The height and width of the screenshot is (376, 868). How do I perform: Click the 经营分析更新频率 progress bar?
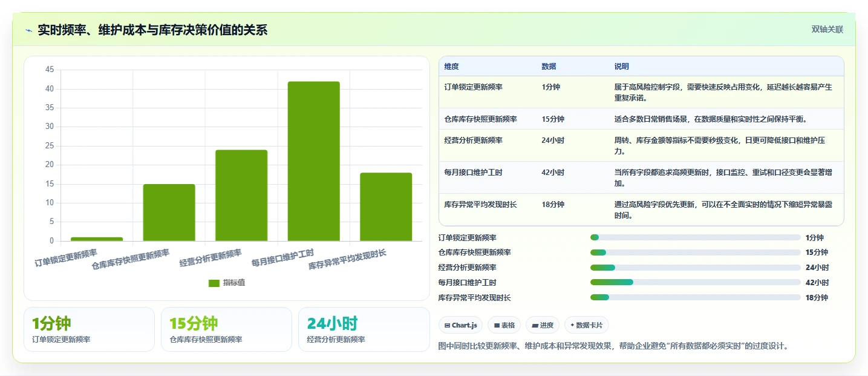(695, 267)
